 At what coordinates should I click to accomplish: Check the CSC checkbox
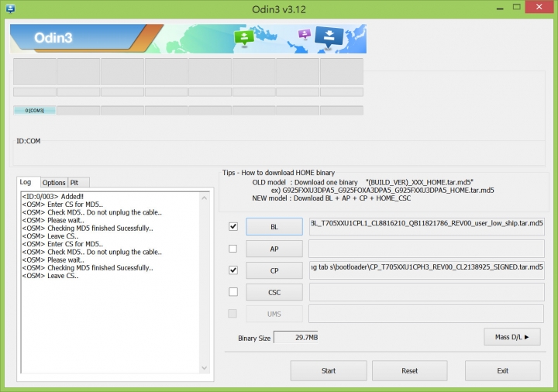pos(233,292)
